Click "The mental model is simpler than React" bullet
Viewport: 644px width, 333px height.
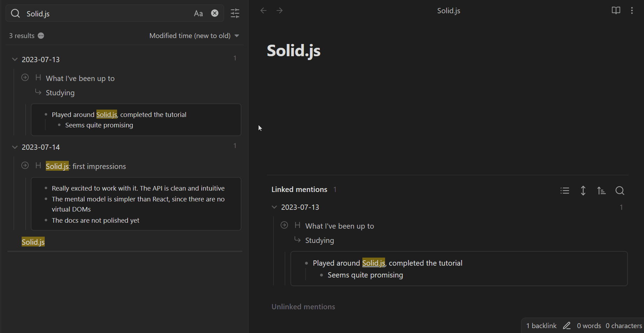tap(138, 204)
